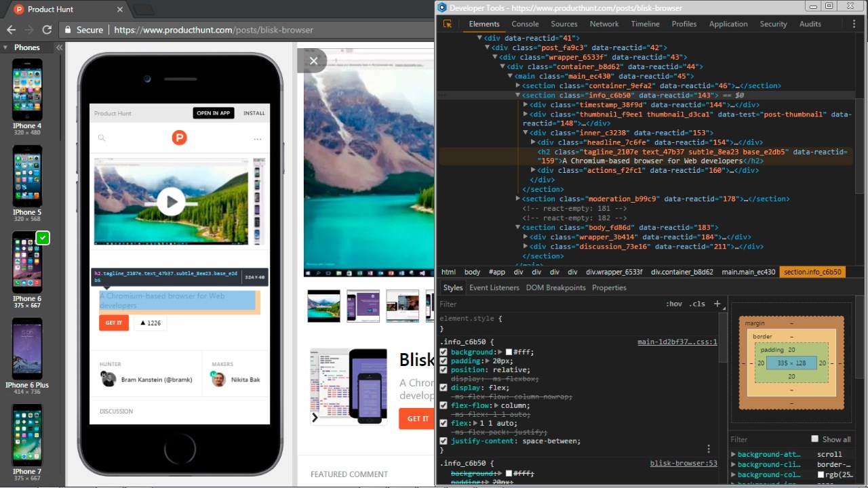Disable the justify-content: space-between property
This screenshot has width=868, height=488.
click(x=443, y=441)
